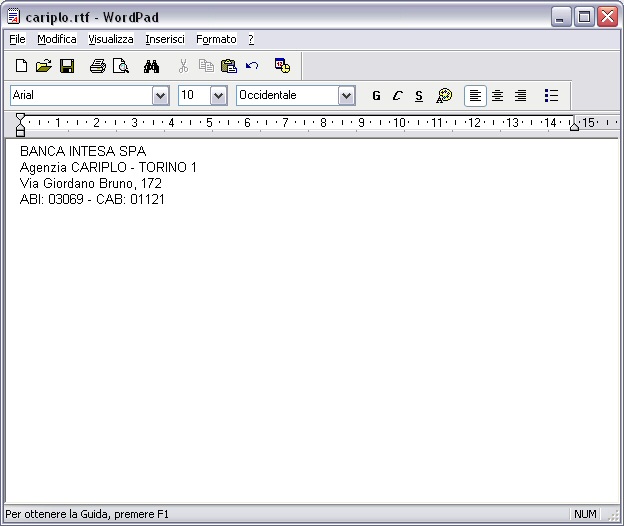The width and height of the screenshot is (624, 526).
Task: Click the binoculars Find icon
Action: click(151, 66)
